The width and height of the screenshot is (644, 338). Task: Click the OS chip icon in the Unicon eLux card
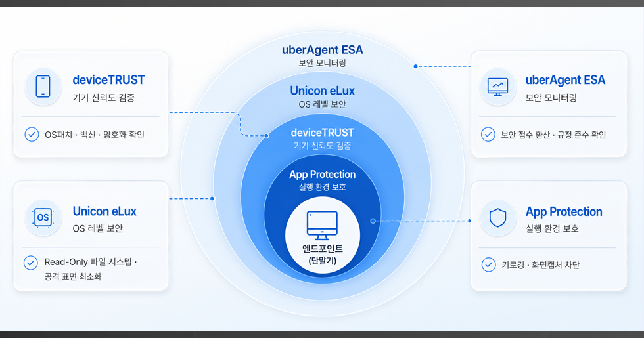pyautogui.click(x=43, y=217)
